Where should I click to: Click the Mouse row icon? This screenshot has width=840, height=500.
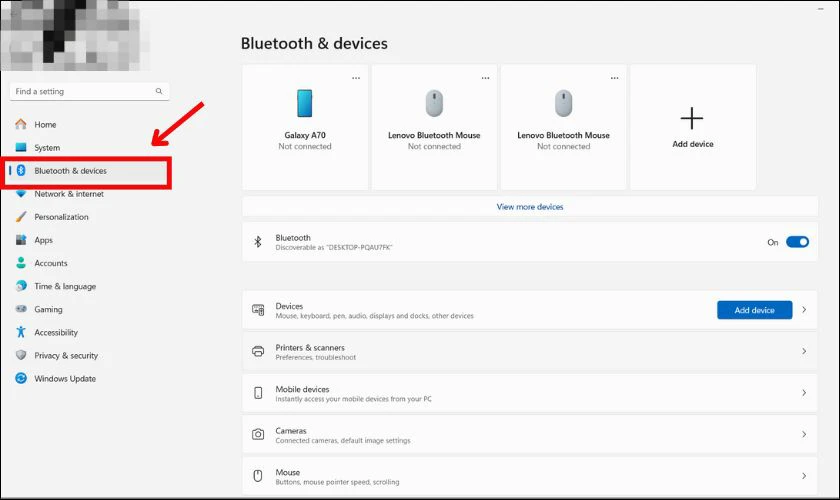pyautogui.click(x=258, y=476)
